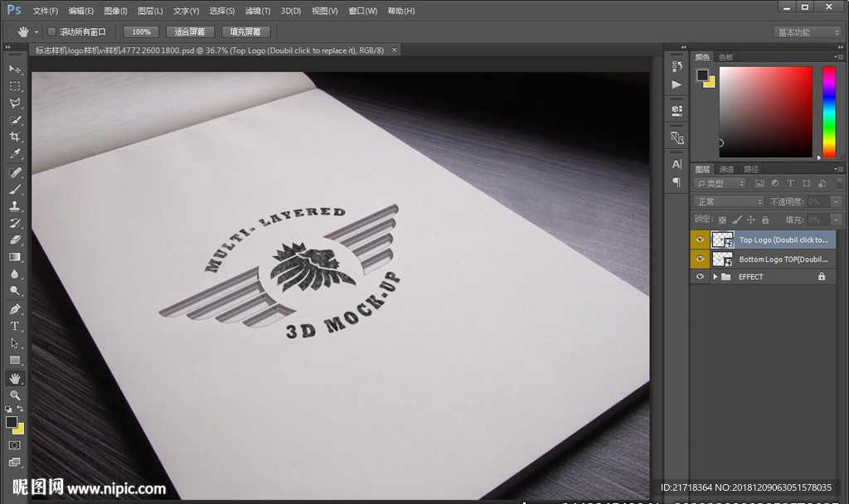Click the 填充屏幕 button

point(245,32)
